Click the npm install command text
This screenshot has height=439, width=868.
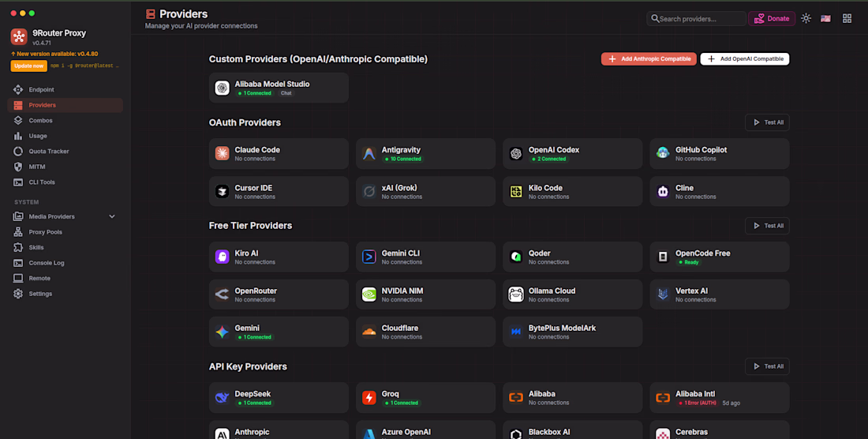(x=84, y=66)
